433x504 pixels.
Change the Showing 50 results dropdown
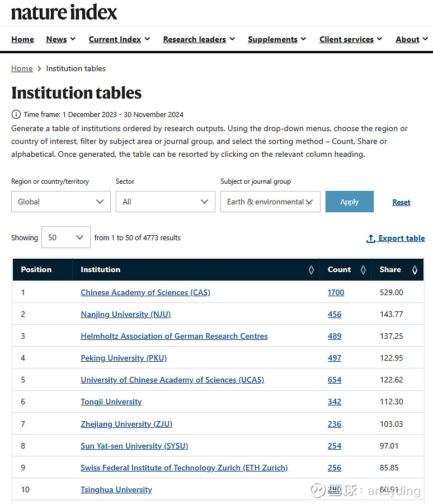coord(66,237)
